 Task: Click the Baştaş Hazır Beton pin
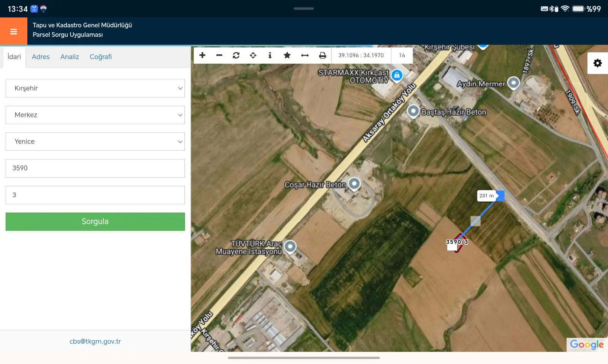coord(413,112)
